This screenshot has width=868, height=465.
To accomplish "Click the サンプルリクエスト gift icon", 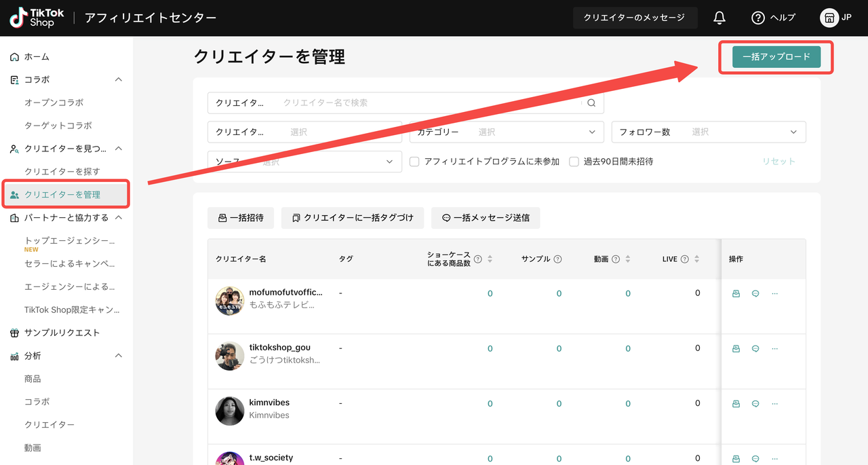I will 14,333.
